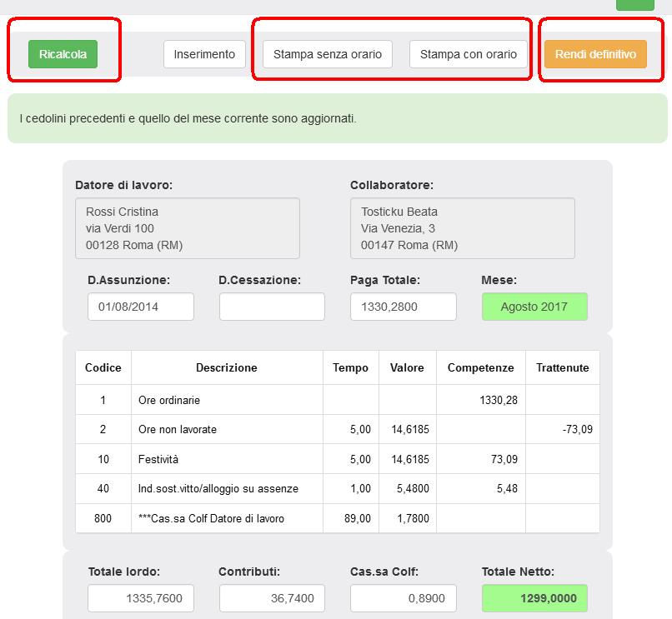This screenshot has height=619, width=672.
Task: Focus the D.Assunzione date field
Action: 140,307
